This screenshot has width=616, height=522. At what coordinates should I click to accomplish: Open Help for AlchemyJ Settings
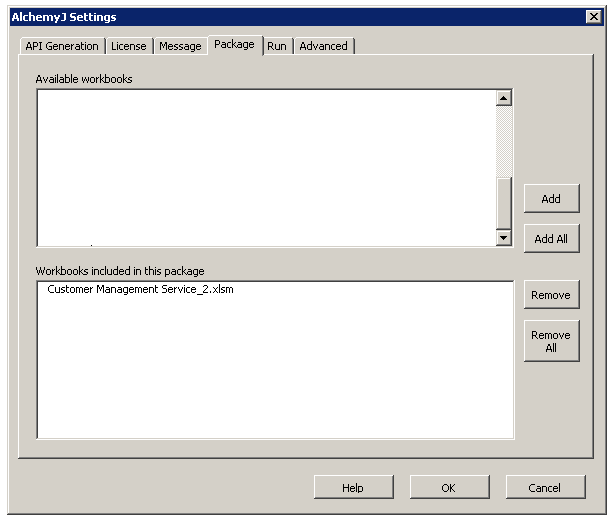pos(352,488)
